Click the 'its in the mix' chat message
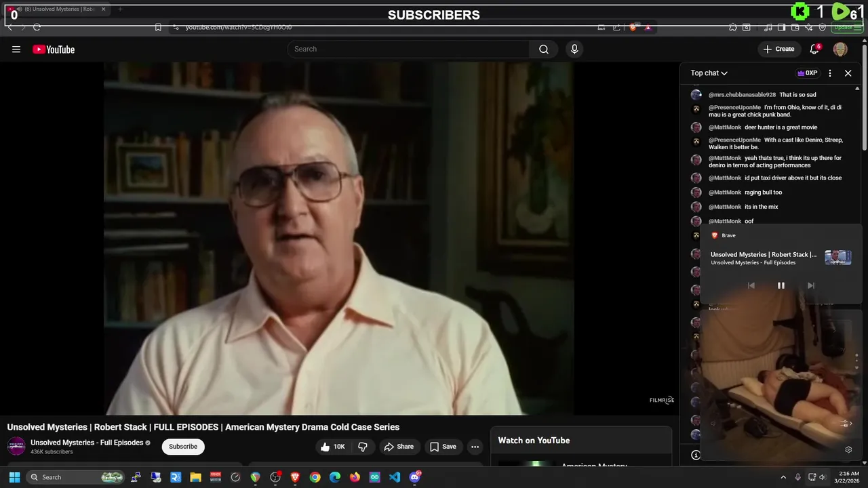This screenshot has width=868, height=488. (761, 207)
